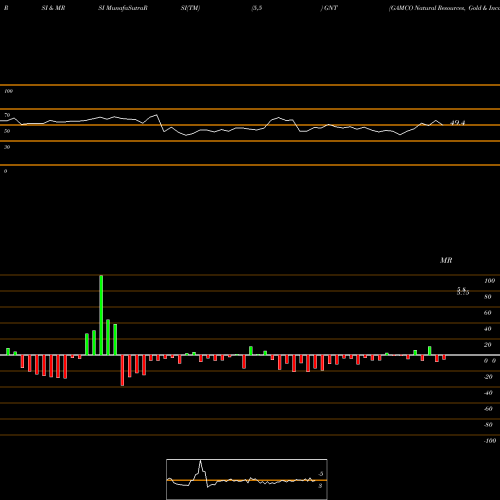Viewport: 500px width, 500px height.
Task: Click the MR axis '0 0' label
Action: pos(490,361)
